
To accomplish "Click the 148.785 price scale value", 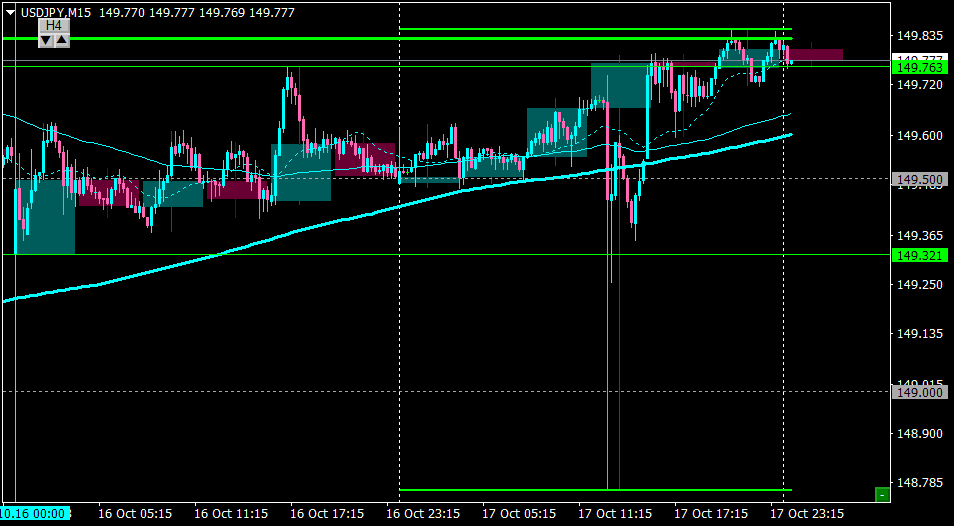I will point(917,483).
